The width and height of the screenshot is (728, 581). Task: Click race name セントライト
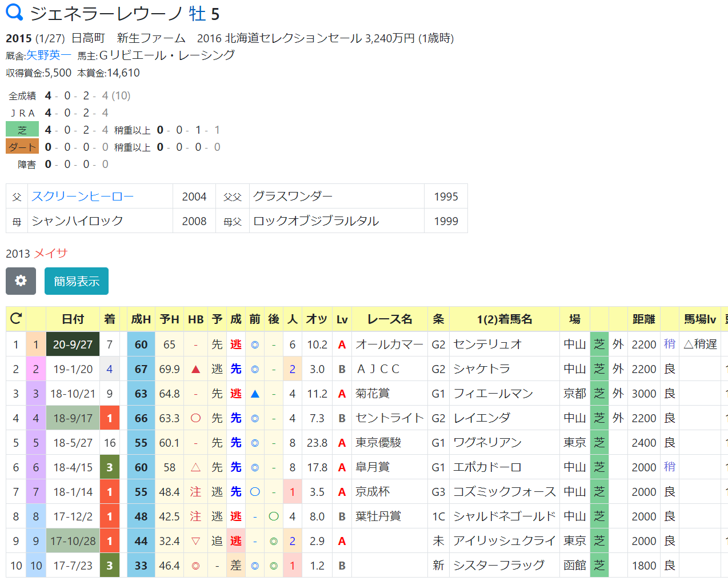389,418
